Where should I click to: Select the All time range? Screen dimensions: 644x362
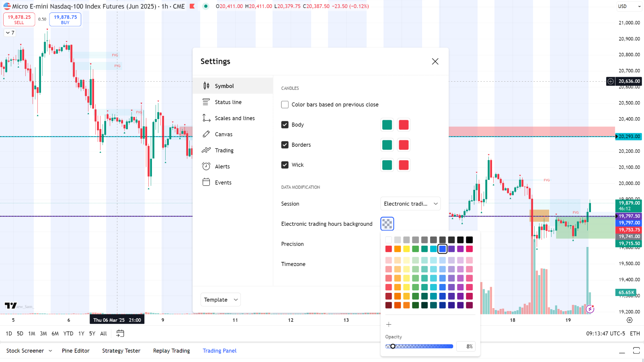point(103,333)
